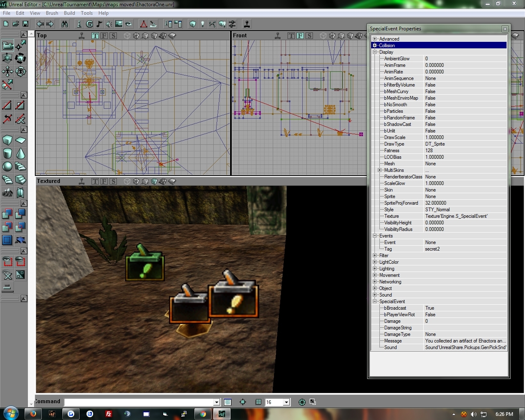525x420 pixels.
Task: Toggle Top mode in the Top viewport (T button)
Action: (95, 36)
